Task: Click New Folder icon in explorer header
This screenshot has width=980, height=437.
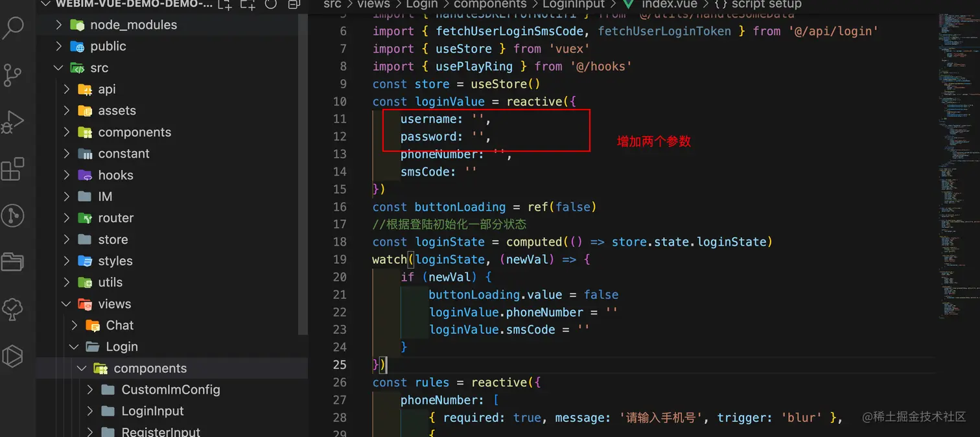Action: coord(248,4)
